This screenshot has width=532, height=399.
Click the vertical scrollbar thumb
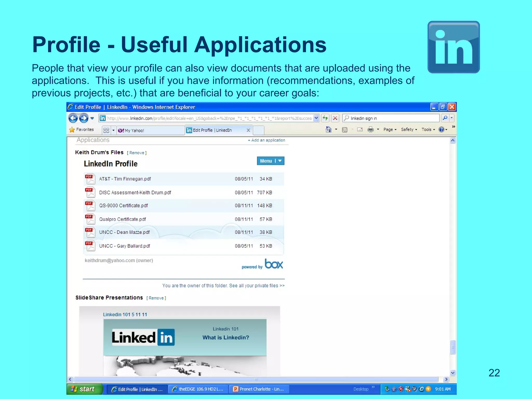[x=453, y=347]
